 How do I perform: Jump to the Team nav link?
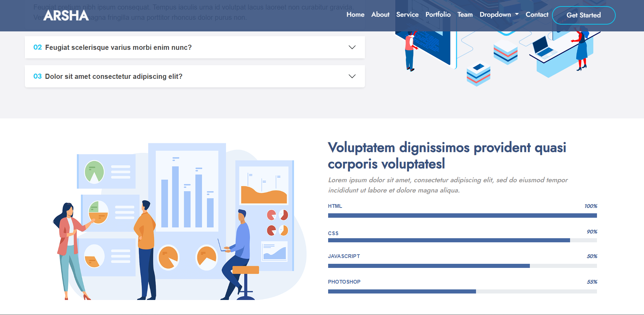coord(465,15)
